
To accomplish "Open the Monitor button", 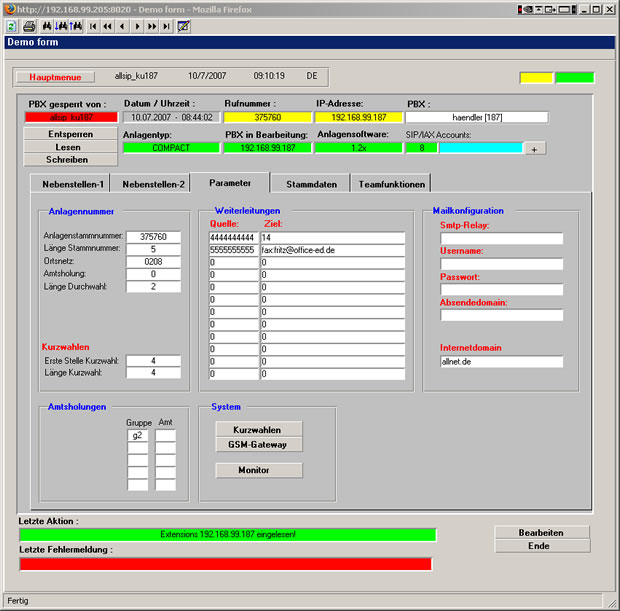I will click(x=259, y=470).
